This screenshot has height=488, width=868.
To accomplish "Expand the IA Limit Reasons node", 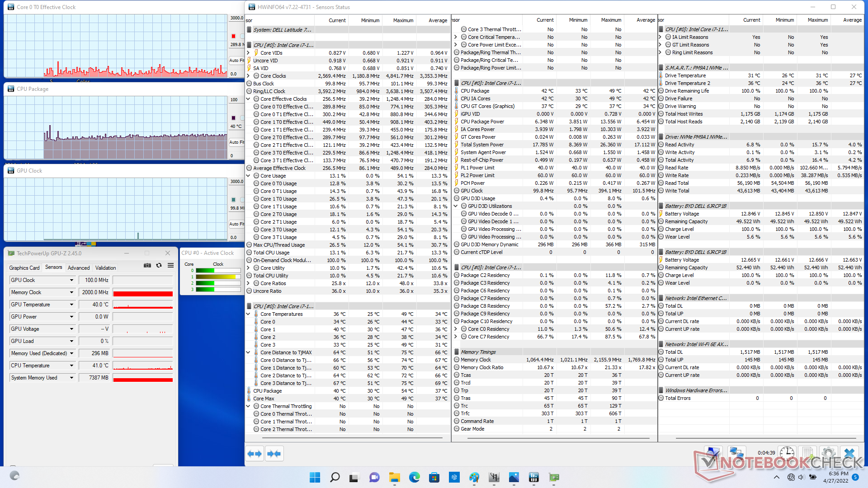I will pos(660,37).
